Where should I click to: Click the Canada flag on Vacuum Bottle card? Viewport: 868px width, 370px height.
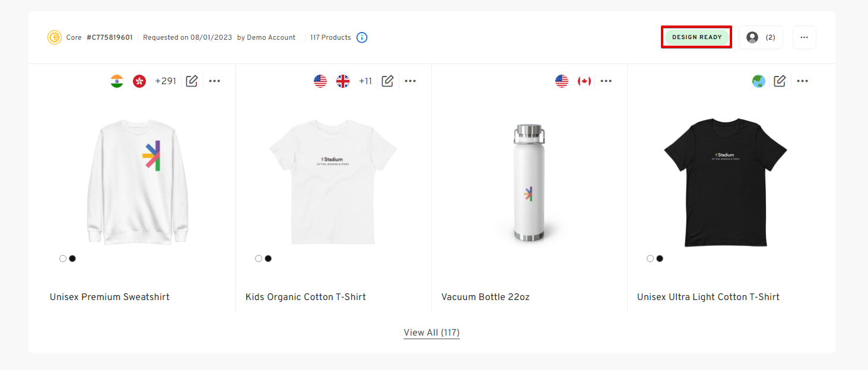584,81
